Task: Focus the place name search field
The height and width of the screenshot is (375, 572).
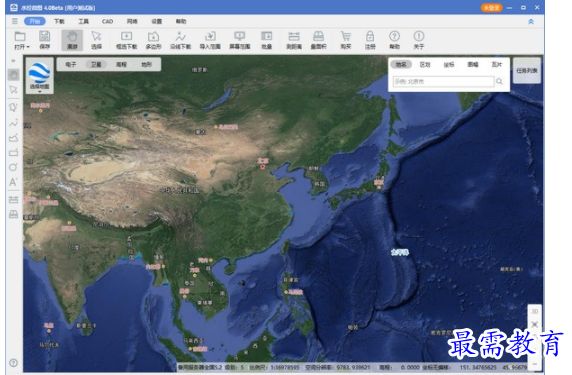Action: (x=443, y=81)
